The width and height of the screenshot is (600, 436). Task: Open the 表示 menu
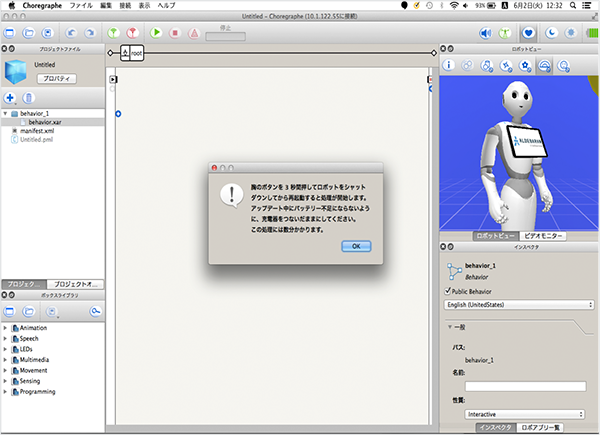click(144, 5)
